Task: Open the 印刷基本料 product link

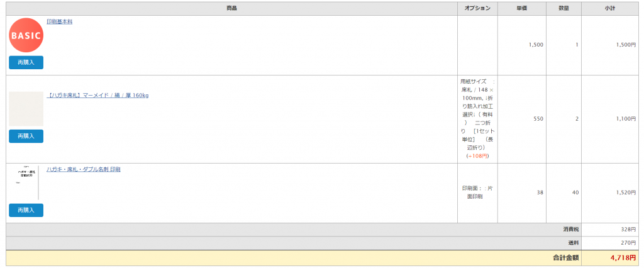Action: pos(60,22)
